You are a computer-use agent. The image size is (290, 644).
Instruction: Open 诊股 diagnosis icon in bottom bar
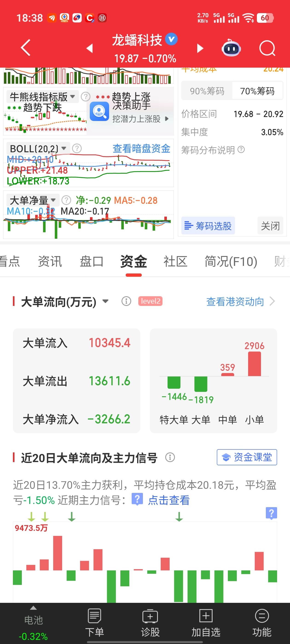click(150, 616)
